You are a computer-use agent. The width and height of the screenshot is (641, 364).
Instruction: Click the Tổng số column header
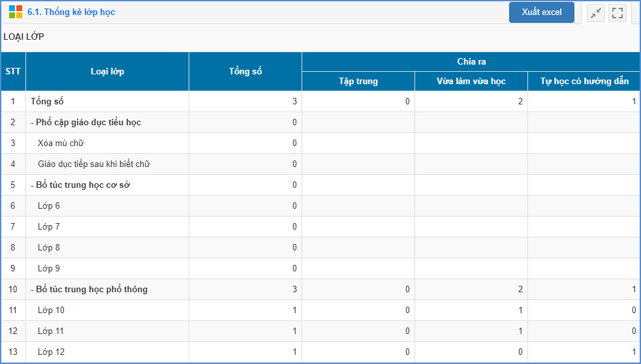click(x=245, y=71)
